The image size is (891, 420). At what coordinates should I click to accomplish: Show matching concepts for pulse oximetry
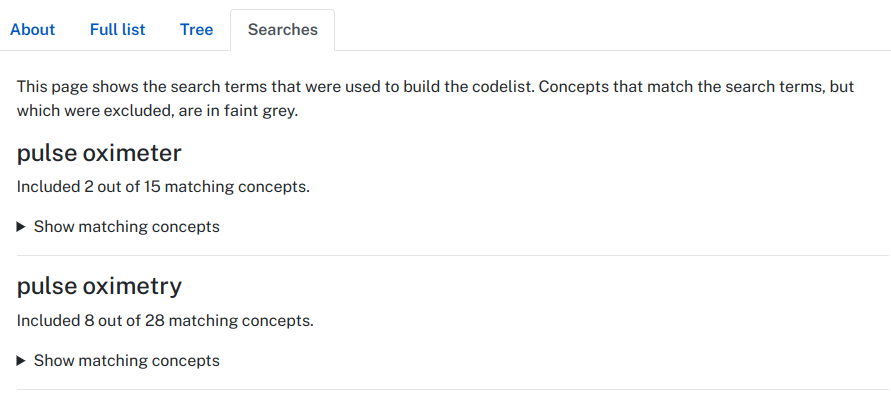coord(126,361)
